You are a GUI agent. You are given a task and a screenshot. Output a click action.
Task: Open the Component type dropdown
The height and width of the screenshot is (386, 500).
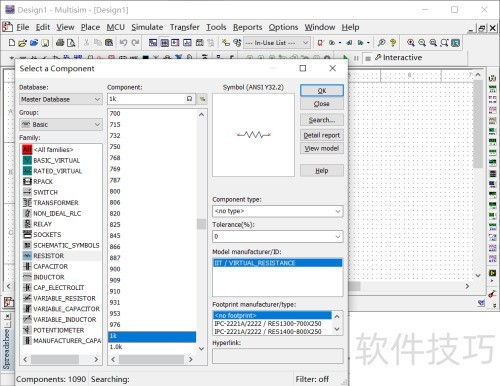[x=277, y=211]
